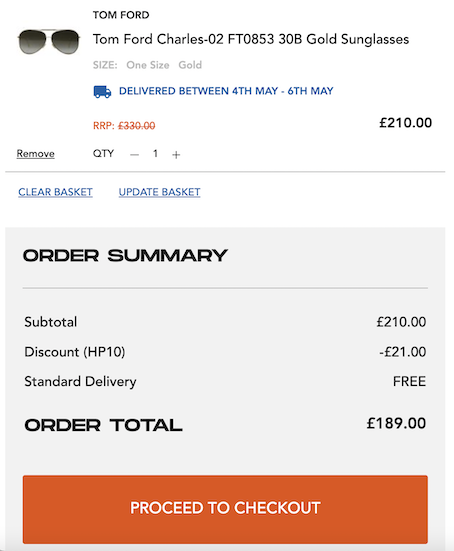The height and width of the screenshot is (551, 454).
Task: Click the struck-through RRP £330.00 price
Action: point(136,126)
